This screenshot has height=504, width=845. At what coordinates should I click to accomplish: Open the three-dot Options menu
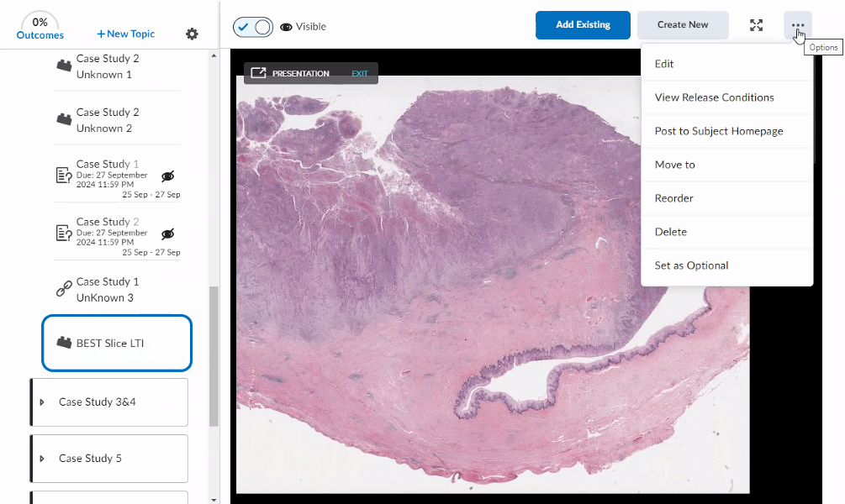tap(798, 24)
